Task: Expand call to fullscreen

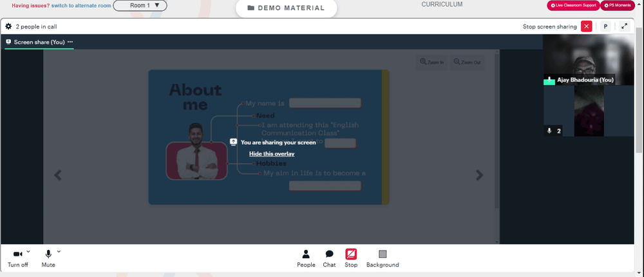Action: 624,26
